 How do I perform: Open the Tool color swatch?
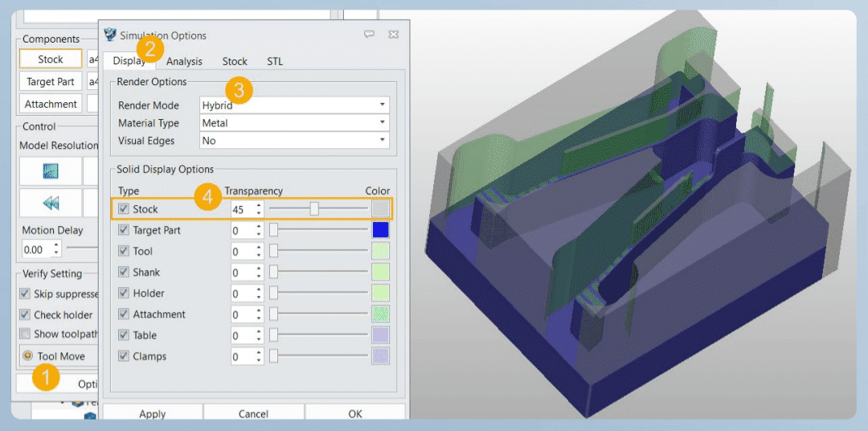point(380,251)
